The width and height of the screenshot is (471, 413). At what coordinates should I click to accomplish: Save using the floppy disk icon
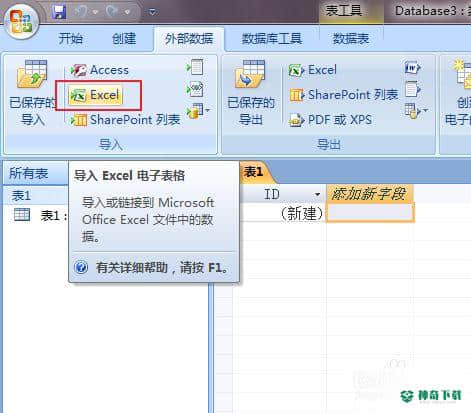[x=59, y=12]
